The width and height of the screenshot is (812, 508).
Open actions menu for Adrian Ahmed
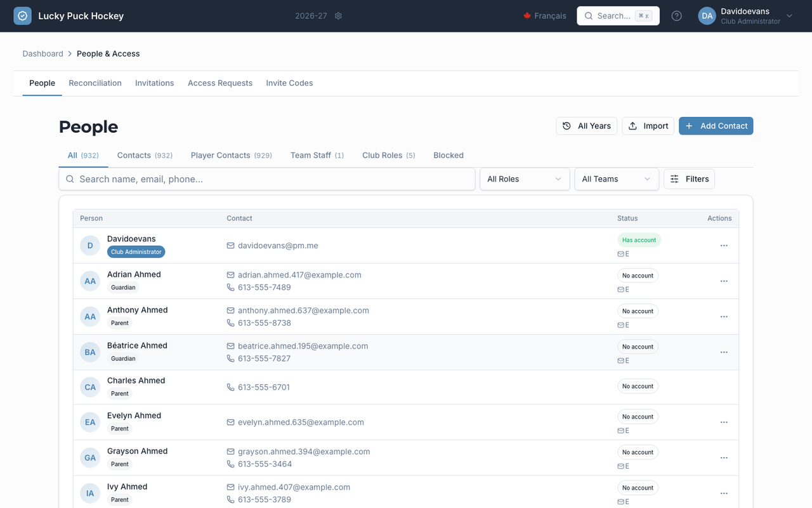click(x=724, y=281)
